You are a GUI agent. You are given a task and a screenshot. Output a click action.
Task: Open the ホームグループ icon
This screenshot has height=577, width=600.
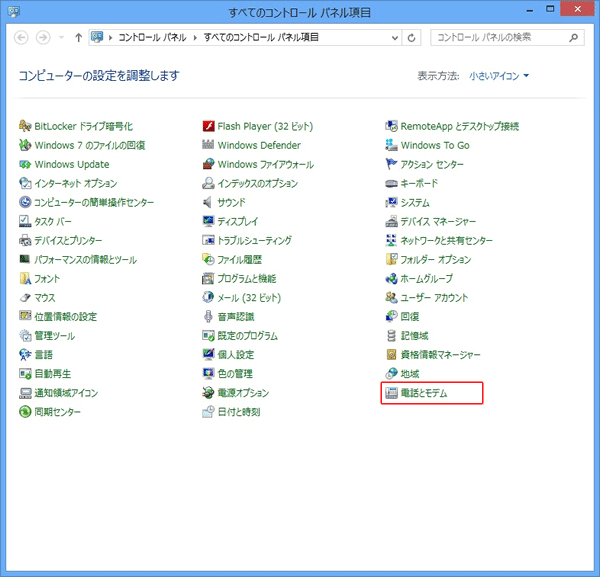point(391,278)
